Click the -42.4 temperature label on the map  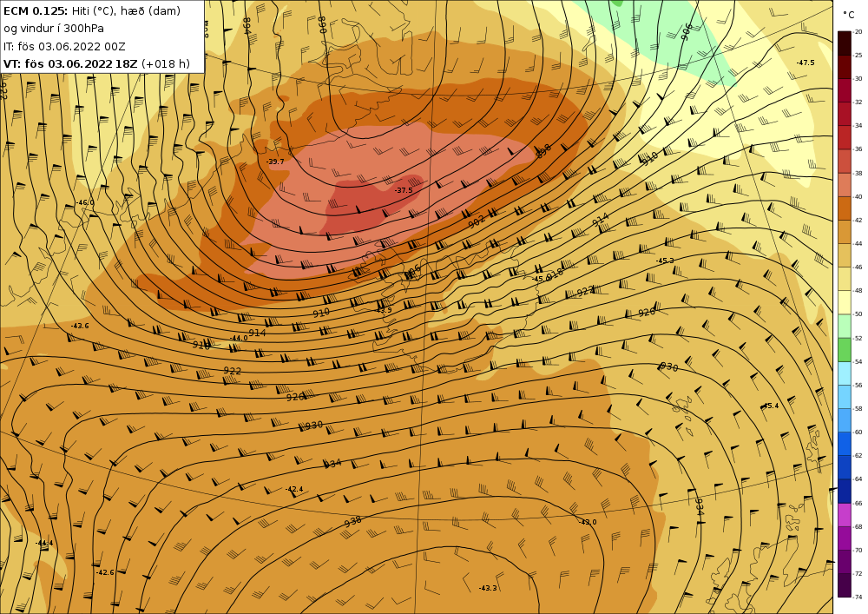294,490
